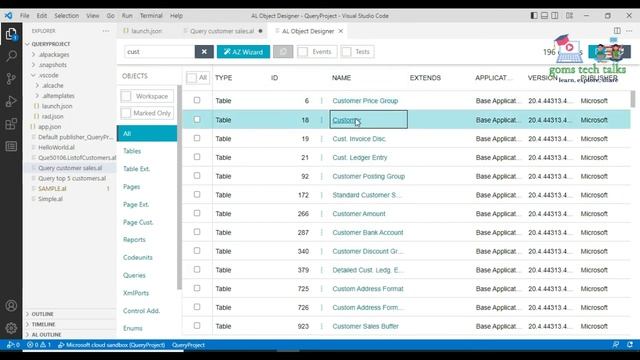Image resolution: width=640 pixels, height=360 pixels.
Task: Tick the All select checkbox
Action: pos(191,78)
